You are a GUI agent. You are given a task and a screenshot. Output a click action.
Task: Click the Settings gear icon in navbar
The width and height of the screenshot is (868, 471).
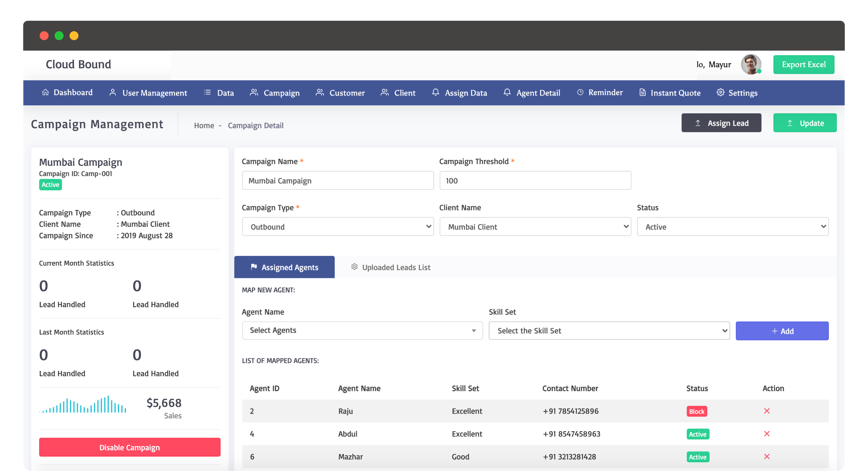[x=720, y=92]
